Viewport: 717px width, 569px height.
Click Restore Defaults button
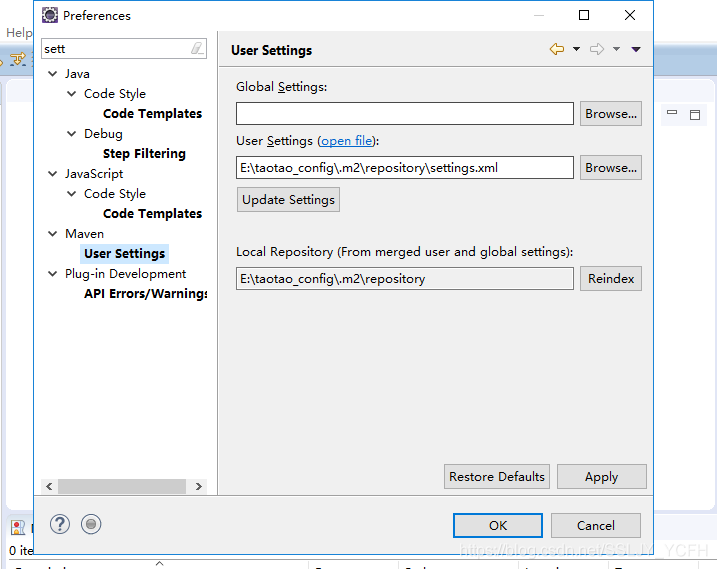point(497,477)
